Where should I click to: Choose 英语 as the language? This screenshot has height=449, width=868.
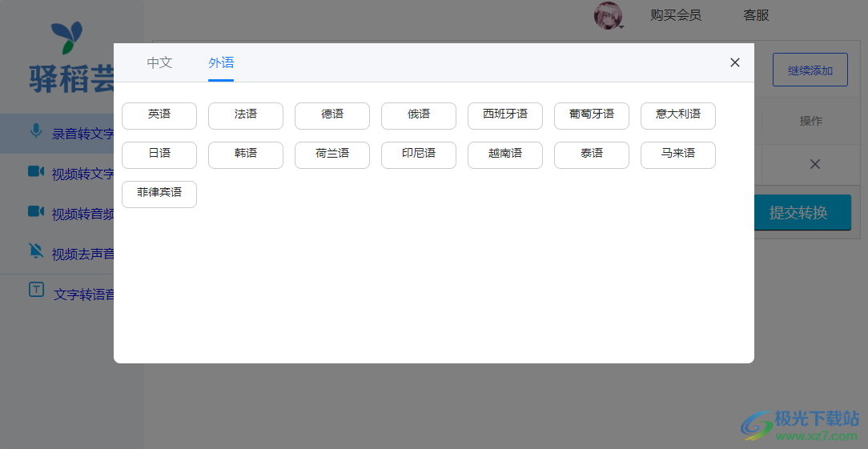point(159,115)
